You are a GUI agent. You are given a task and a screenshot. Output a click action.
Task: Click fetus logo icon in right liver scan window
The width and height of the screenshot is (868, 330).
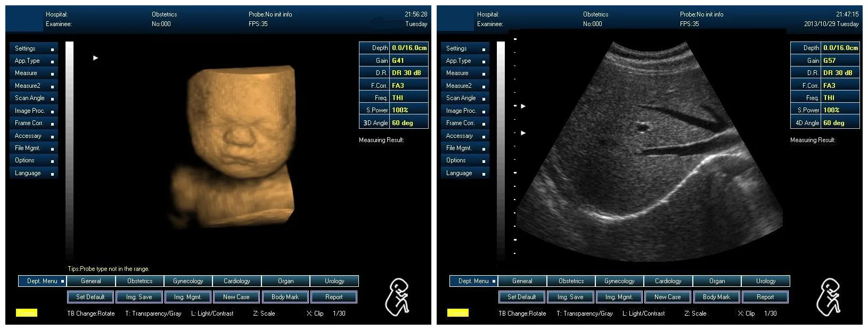(829, 297)
